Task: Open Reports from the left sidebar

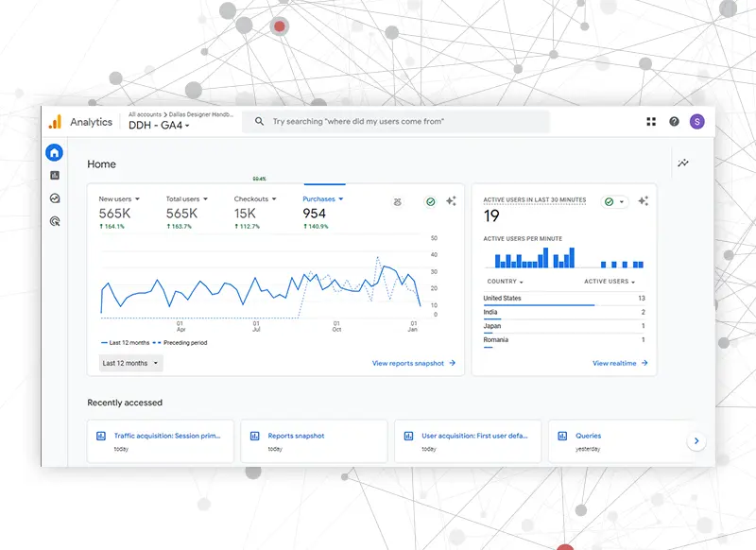Action: 55,175
